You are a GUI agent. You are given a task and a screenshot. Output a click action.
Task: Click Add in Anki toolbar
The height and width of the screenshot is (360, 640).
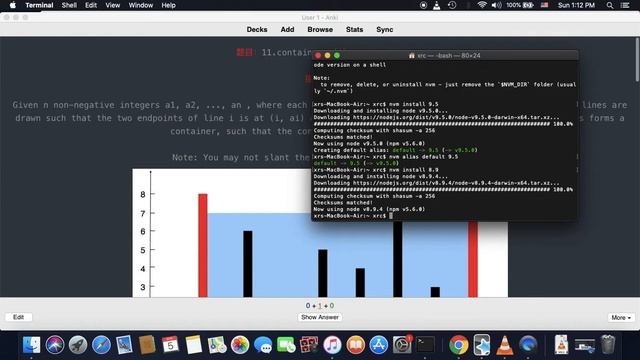click(x=287, y=29)
